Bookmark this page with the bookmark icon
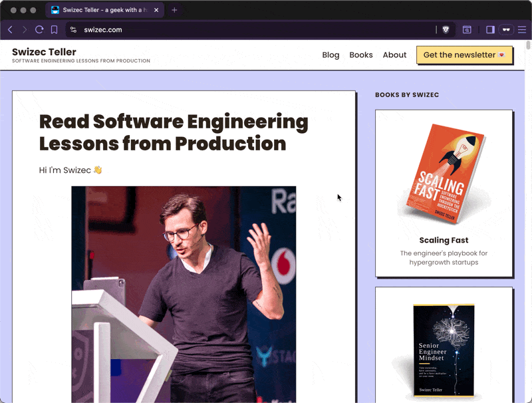This screenshot has height=403, width=532. coord(55,30)
